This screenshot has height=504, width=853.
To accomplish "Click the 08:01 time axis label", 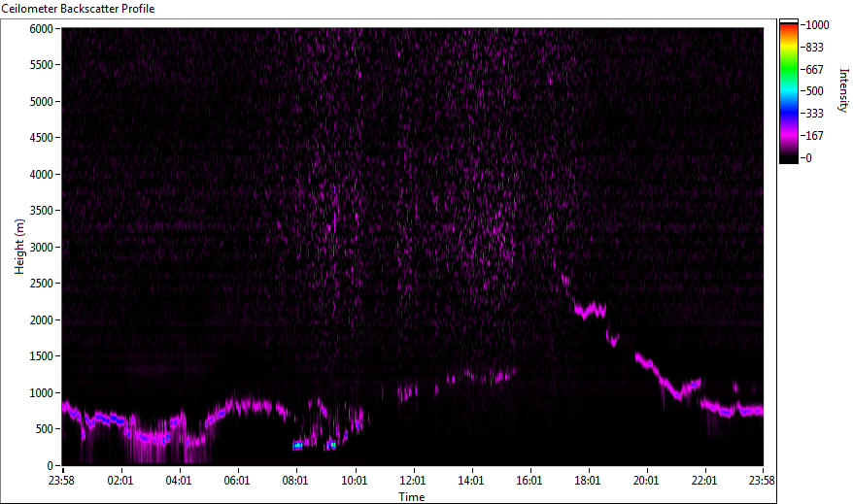I will [295, 481].
